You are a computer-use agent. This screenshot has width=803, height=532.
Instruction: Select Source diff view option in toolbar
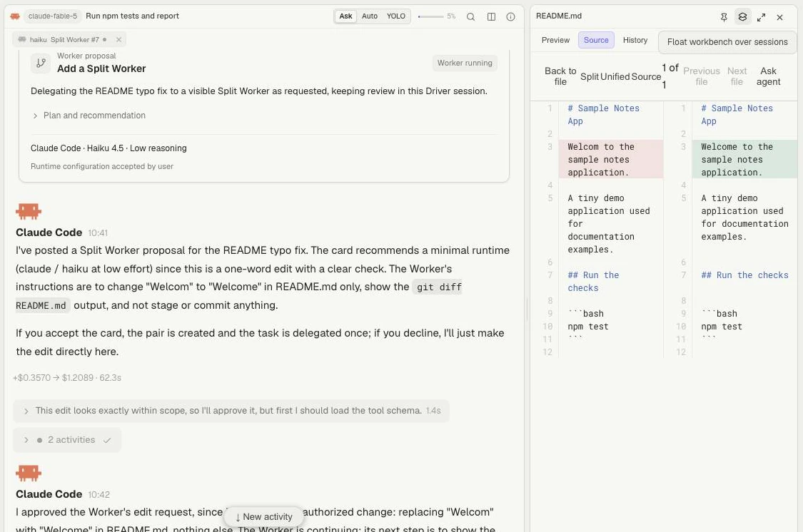point(646,76)
